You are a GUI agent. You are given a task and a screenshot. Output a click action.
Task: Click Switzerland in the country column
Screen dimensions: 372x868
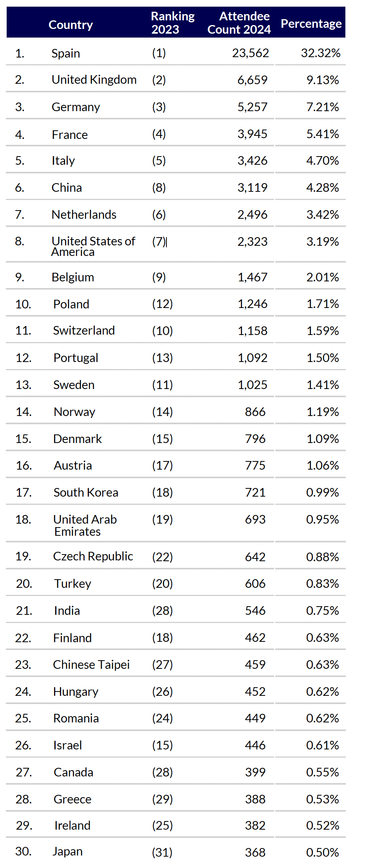pos(84,331)
